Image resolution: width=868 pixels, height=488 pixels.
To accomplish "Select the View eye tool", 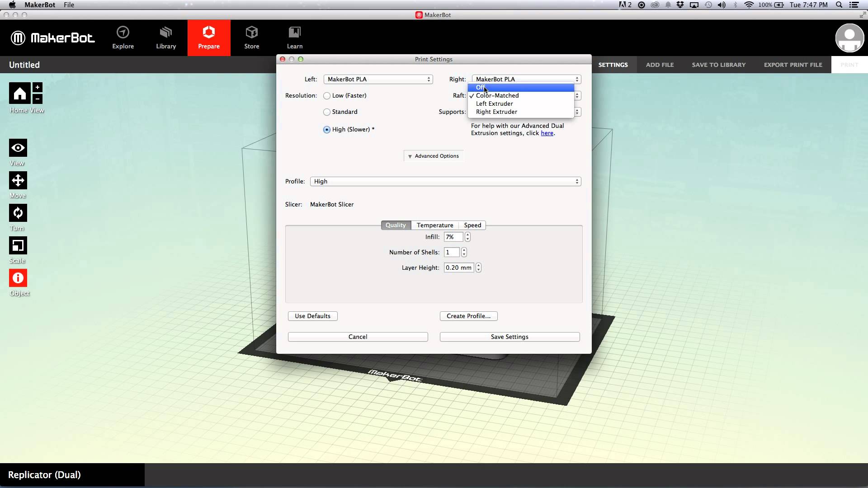I will coord(18,148).
